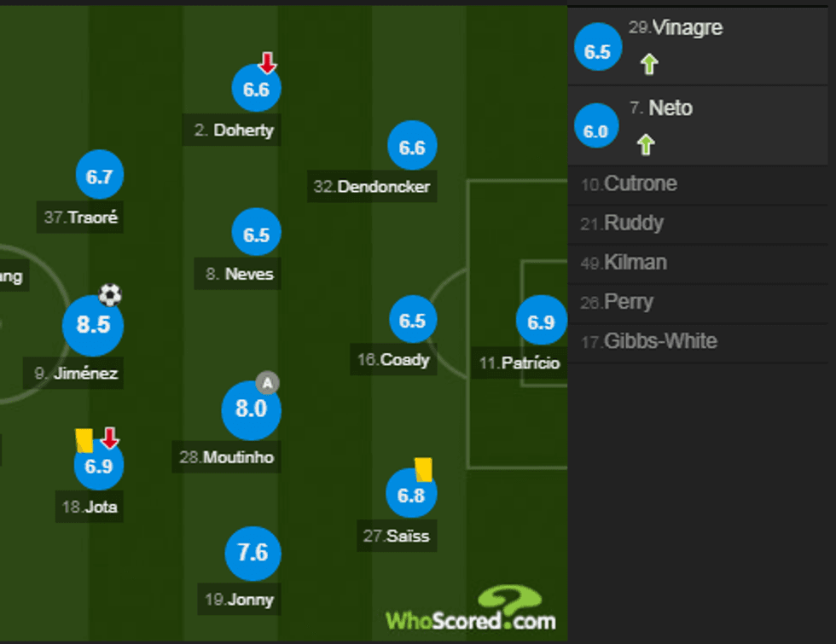The image size is (836, 644).
Task: Select Jiménez's 8.5 rating circle
Action: coord(93,326)
